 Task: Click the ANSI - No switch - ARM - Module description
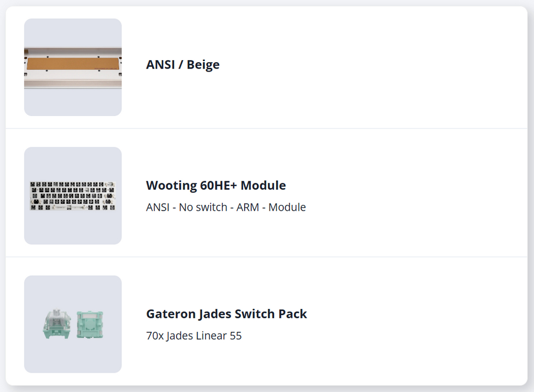(225, 207)
